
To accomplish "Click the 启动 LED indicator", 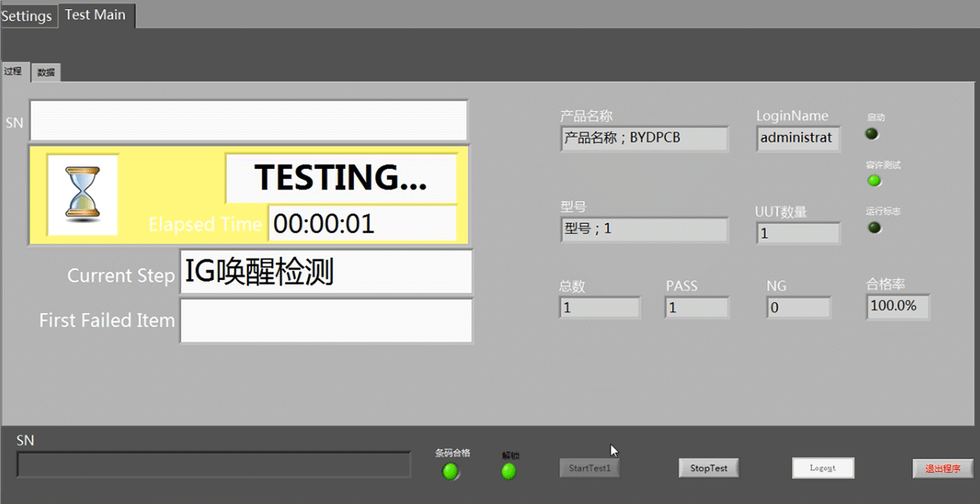I will pos(872,133).
